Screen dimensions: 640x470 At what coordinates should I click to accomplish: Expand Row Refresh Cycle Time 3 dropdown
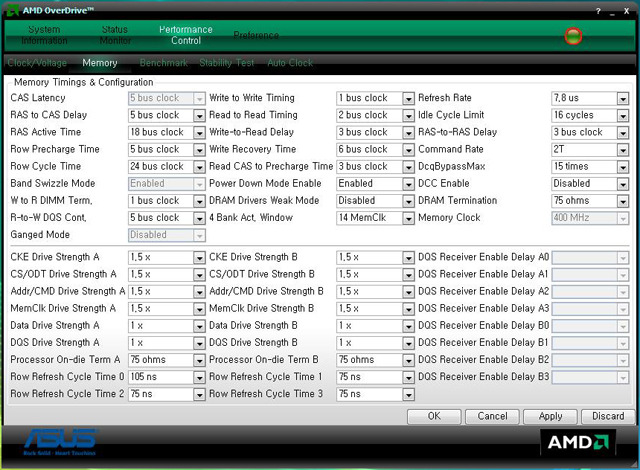(408, 395)
